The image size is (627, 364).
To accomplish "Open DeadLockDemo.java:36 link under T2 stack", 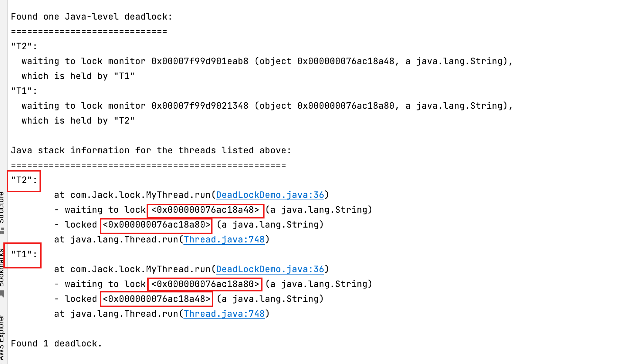I will pyautogui.click(x=270, y=195).
